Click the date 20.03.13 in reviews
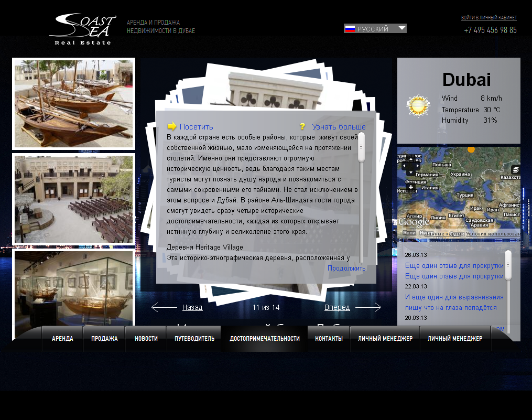This screenshot has height=420, width=532. pyautogui.click(x=416, y=318)
